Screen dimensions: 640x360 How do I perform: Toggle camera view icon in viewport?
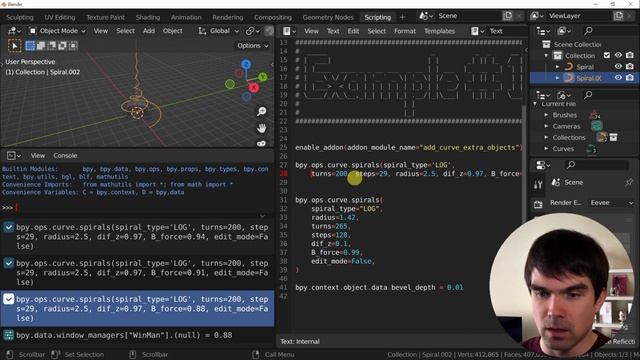[x=262, y=143]
